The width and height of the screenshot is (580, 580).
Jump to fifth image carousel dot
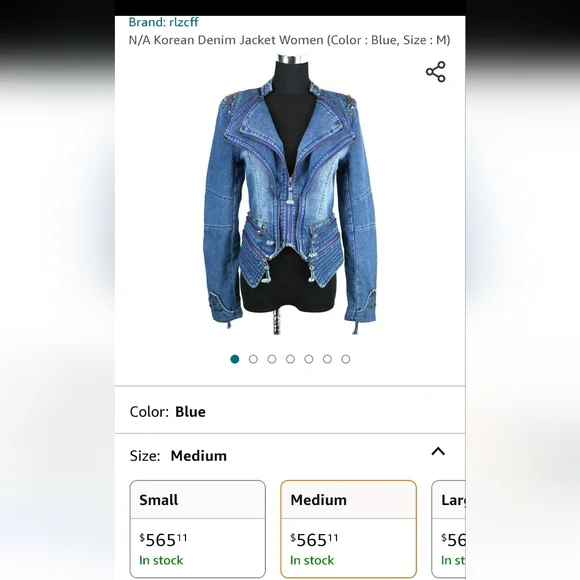pyautogui.click(x=309, y=359)
